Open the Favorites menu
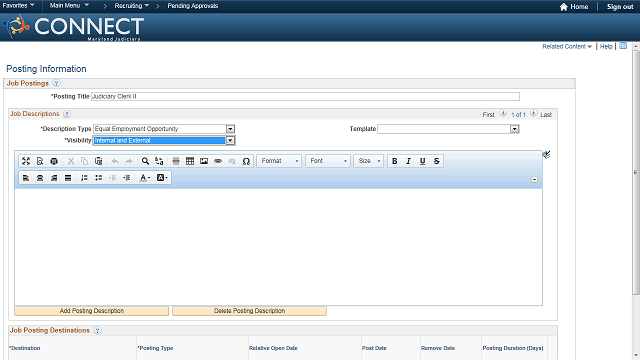 coord(18,6)
